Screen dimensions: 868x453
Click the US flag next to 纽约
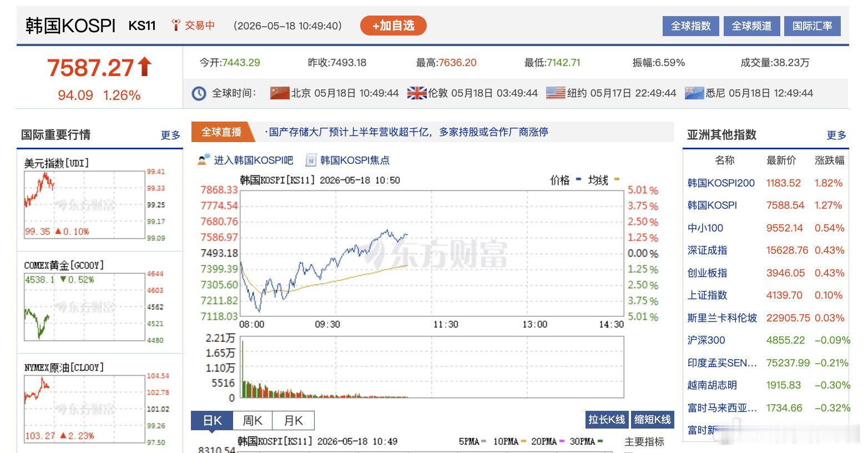tap(556, 93)
